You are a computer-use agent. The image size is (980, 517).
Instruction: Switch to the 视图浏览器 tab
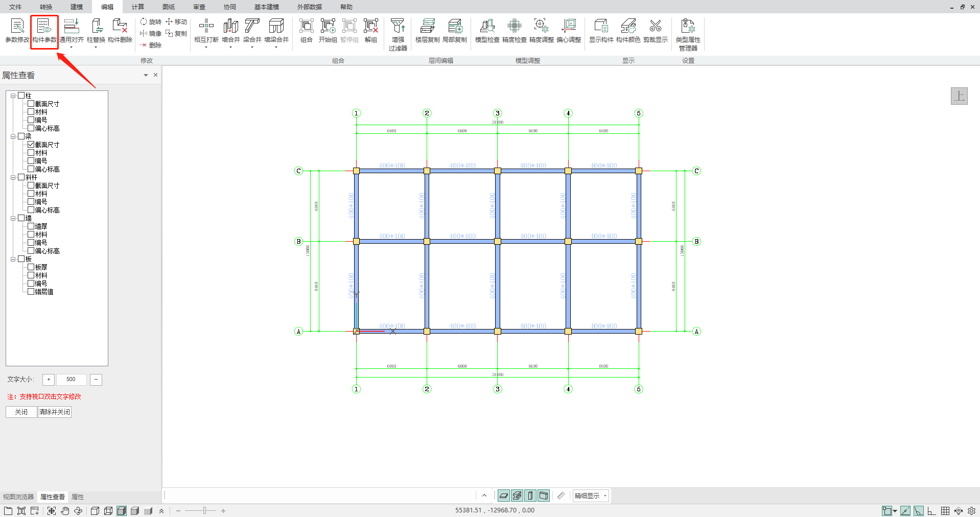click(x=18, y=497)
